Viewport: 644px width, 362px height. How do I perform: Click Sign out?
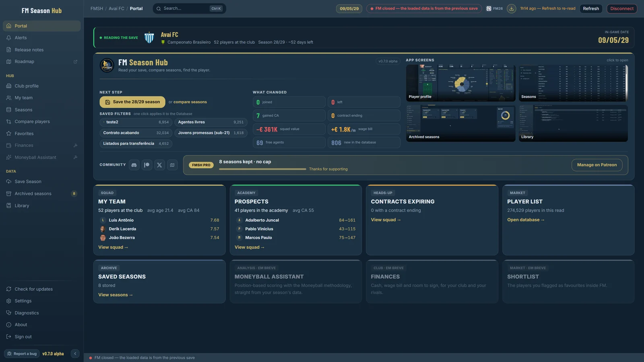click(x=42, y=337)
